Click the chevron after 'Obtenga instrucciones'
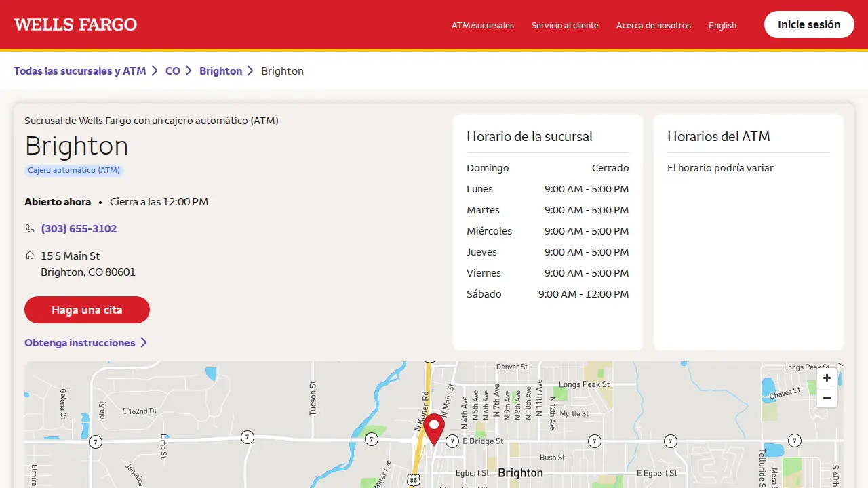 point(144,343)
